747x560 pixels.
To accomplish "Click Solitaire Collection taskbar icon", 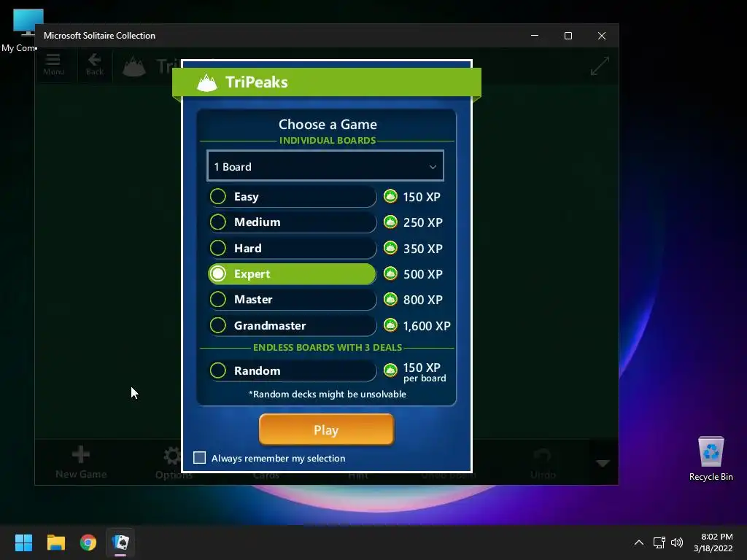I will click(120, 542).
